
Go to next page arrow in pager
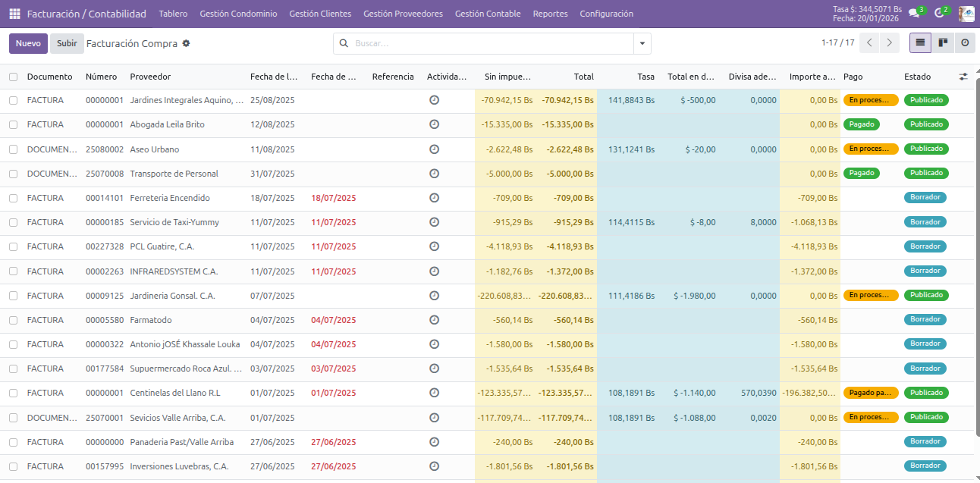tap(889, 43)
